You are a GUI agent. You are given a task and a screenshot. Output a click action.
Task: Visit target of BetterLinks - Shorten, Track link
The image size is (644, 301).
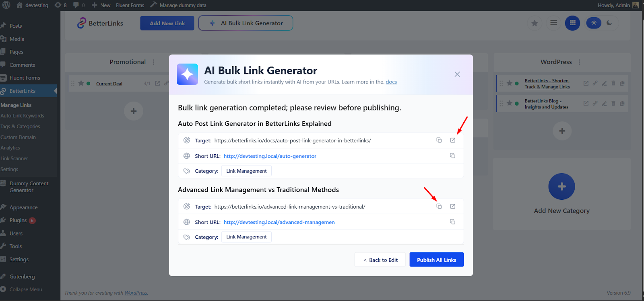(x=586, y=83)
